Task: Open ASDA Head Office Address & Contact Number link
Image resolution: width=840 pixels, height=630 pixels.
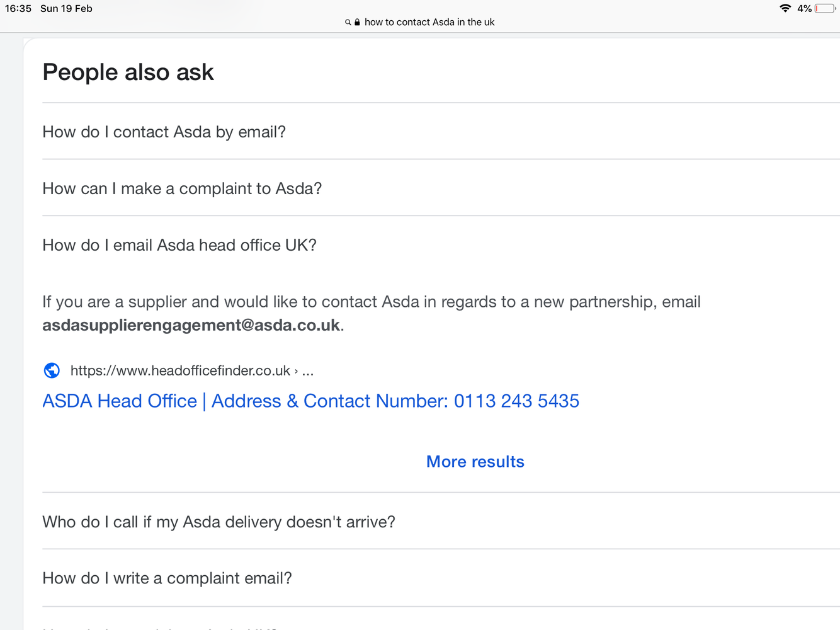Action: 311,401
